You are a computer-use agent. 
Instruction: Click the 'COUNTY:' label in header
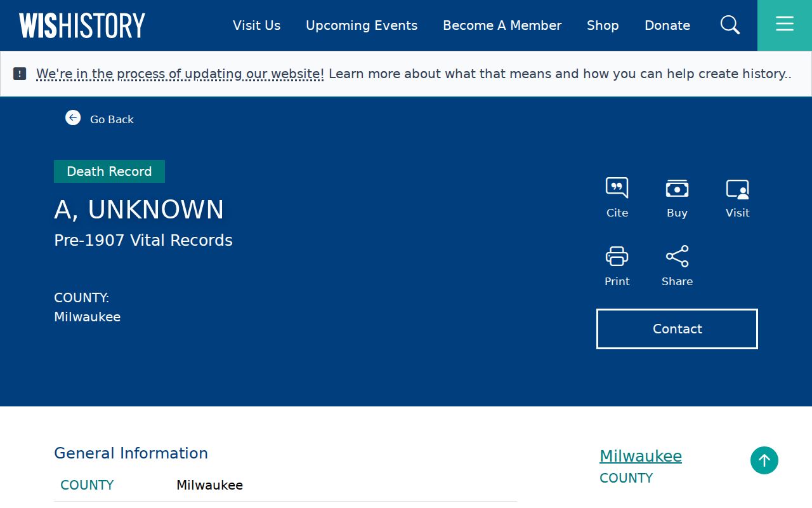pos(81,298)
